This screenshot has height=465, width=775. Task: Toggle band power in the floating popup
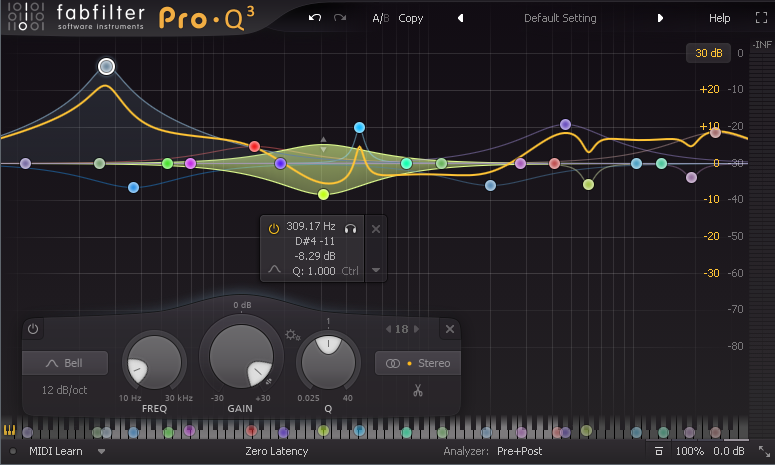pos(273,228)
